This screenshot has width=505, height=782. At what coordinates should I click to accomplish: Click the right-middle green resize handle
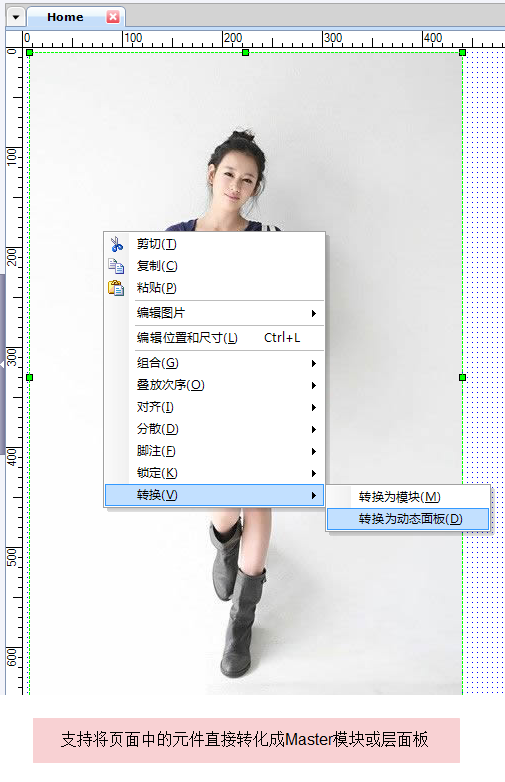coord(462,378)
